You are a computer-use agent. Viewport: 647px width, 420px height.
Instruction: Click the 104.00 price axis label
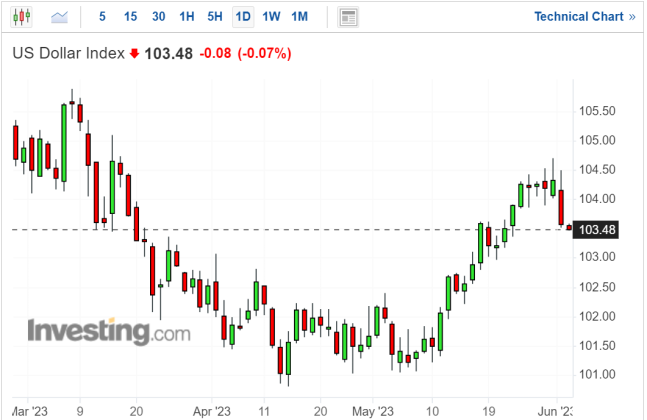(597, 199)
